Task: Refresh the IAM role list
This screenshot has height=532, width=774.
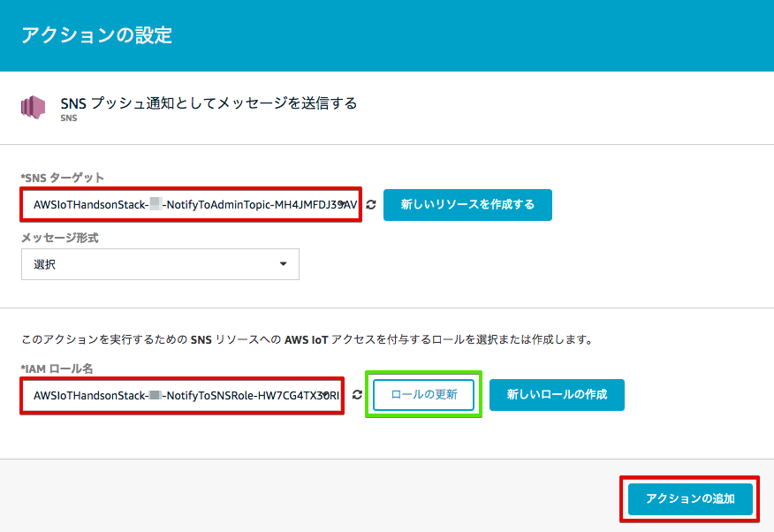Action: point(357,395)
